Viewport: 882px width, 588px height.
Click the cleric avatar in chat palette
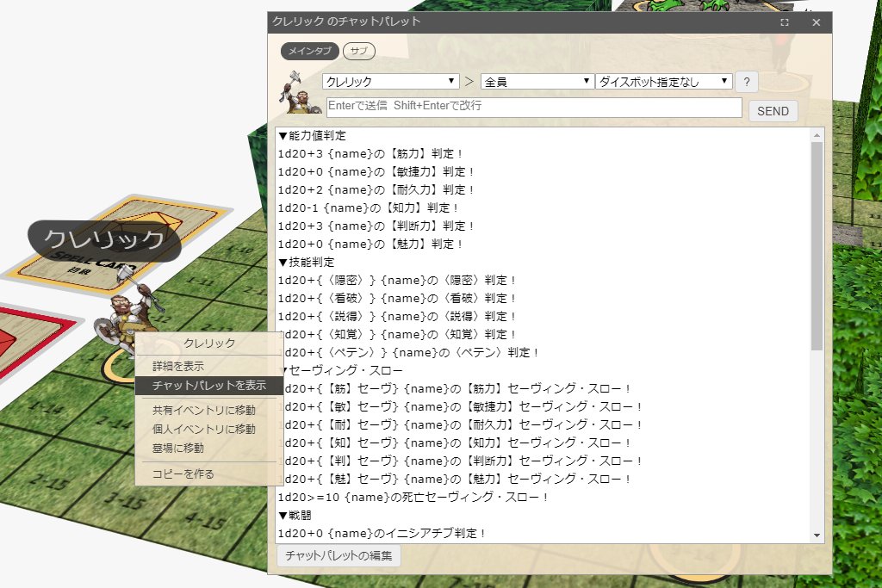(x=300, y=92)
